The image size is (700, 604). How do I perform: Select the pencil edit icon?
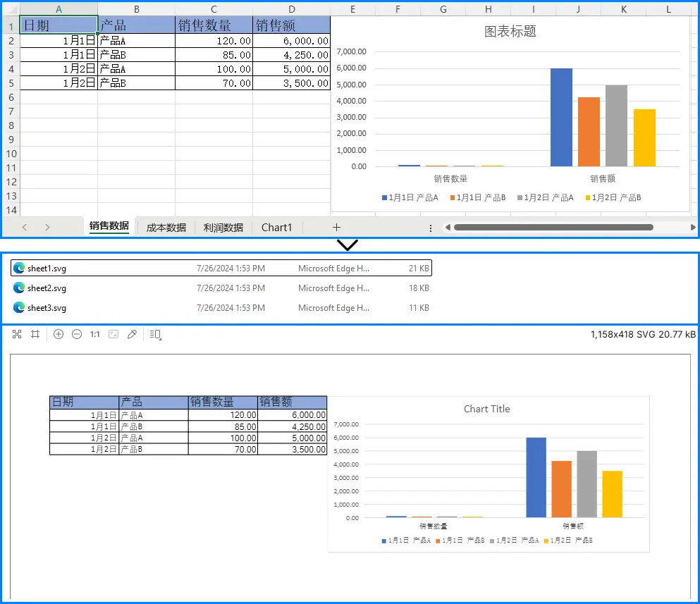(x=132, y=334)
